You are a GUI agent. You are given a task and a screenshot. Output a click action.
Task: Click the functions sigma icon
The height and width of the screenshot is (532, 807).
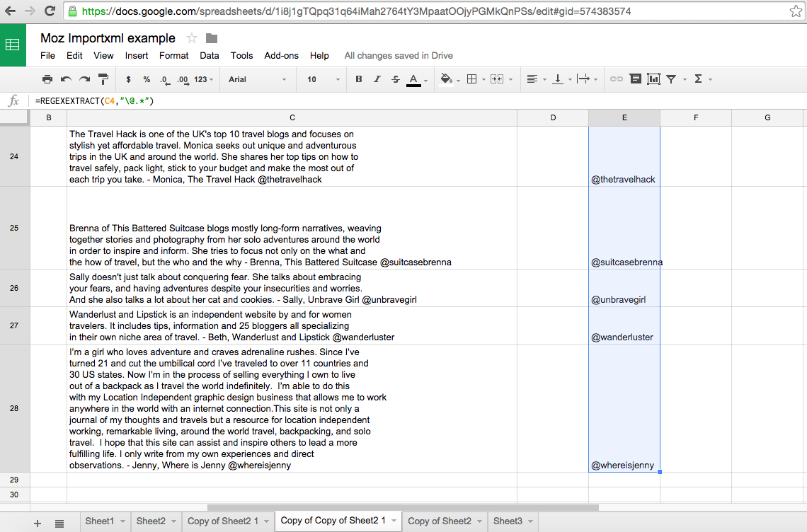698,79
